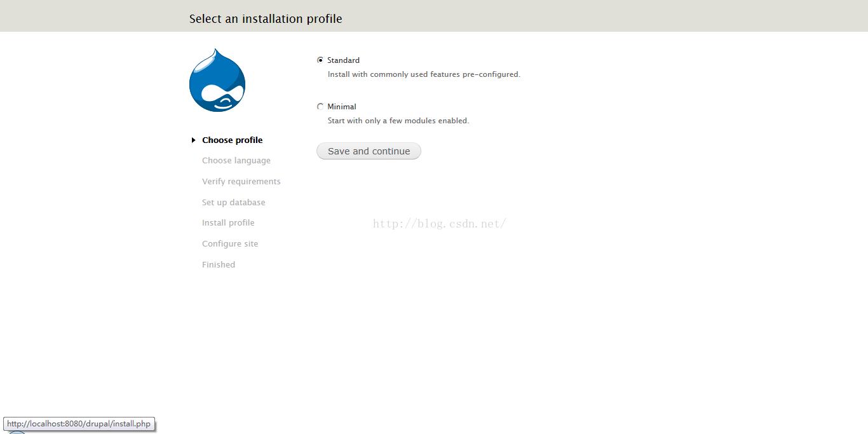Click the Install profile step
868x434 pixels.
click(x=228, y=223)
